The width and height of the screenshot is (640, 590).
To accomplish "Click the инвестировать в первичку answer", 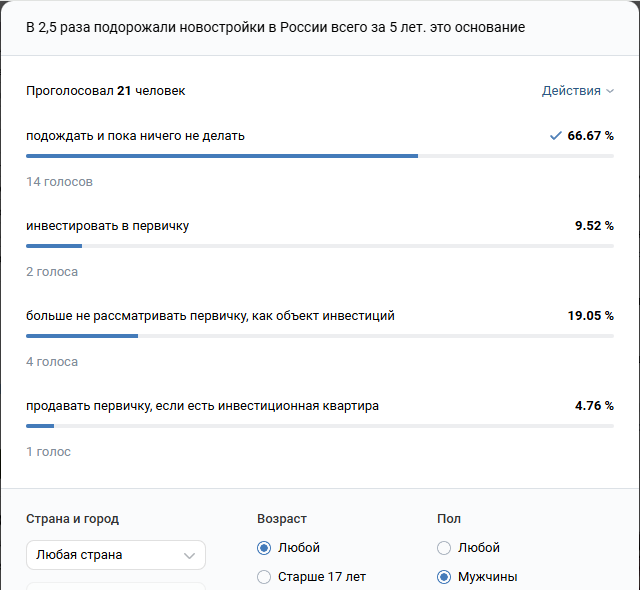I will (x=107, y=226).
